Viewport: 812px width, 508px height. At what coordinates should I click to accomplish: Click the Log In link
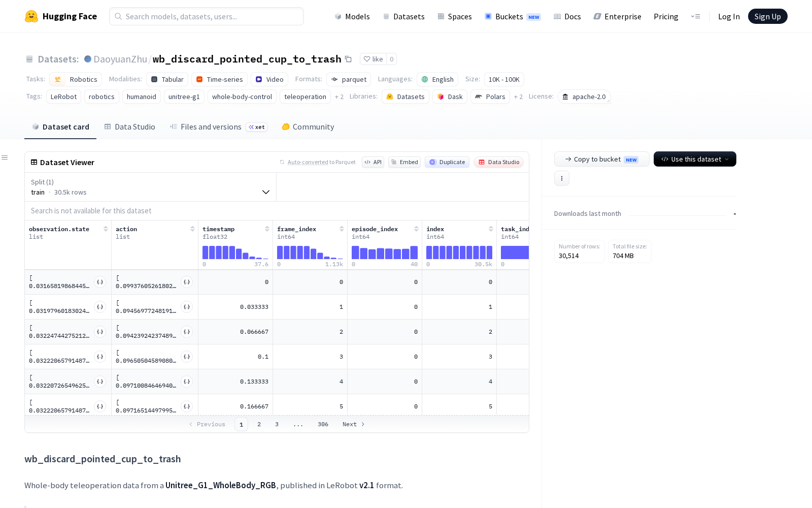click(729, 16)
